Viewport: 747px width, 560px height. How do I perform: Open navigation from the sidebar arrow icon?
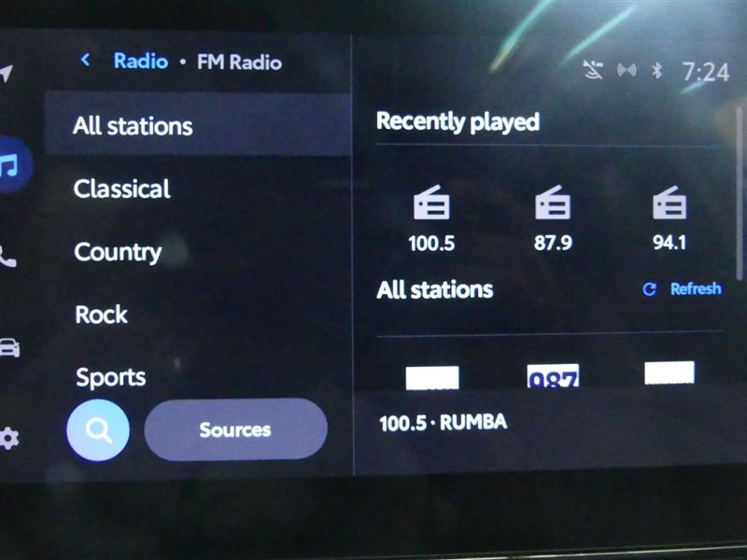7,74
